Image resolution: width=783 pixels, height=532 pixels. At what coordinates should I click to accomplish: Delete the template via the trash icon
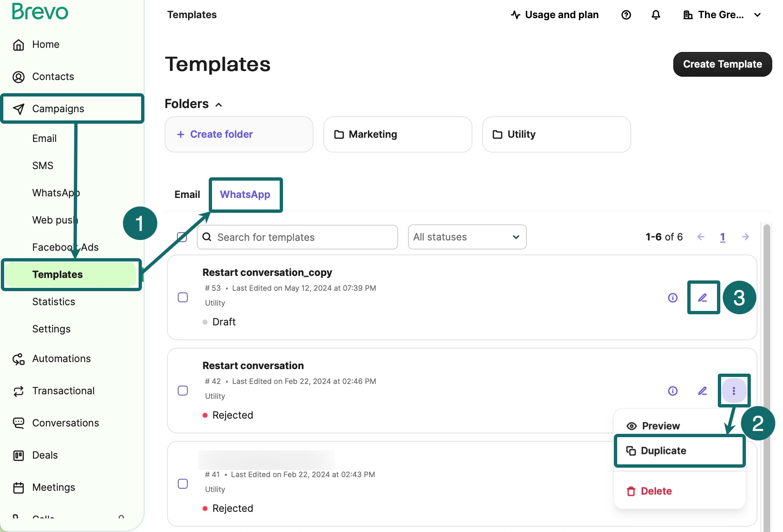656,491
